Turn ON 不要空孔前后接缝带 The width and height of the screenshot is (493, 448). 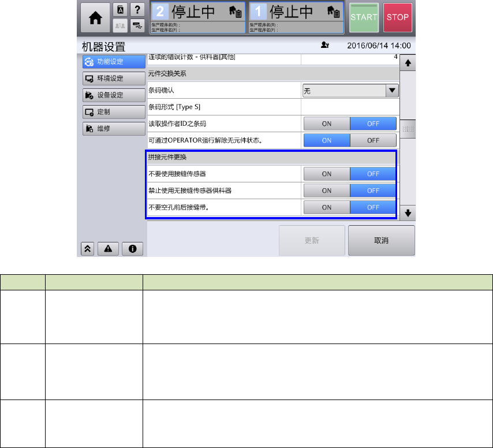click(x=327, y=207)
